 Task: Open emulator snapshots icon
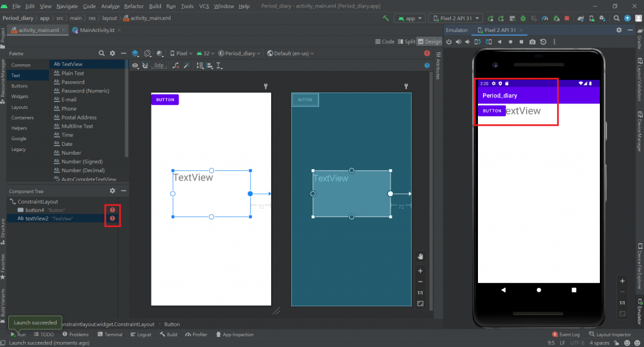coord(543,42)
